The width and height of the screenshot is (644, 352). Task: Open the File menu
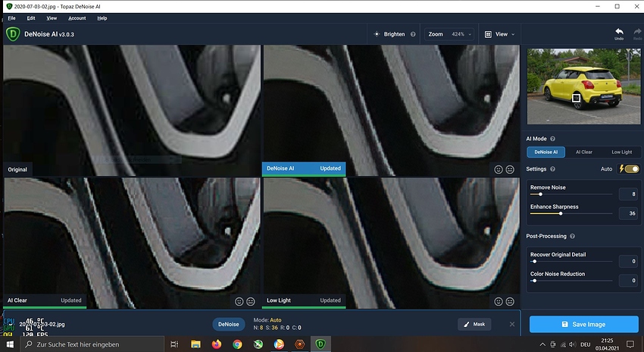[x=12, y=18]
